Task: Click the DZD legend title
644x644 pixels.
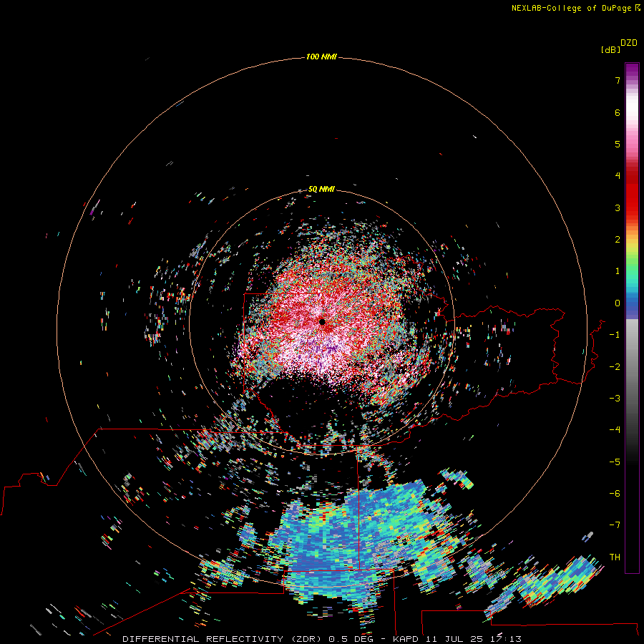Action: pyautogui.click(x=629, y=43)
